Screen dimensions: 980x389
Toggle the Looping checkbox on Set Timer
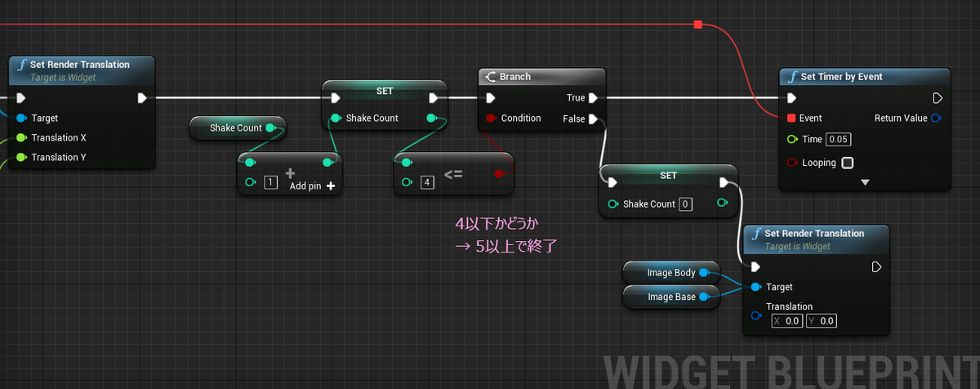(848, 163)
